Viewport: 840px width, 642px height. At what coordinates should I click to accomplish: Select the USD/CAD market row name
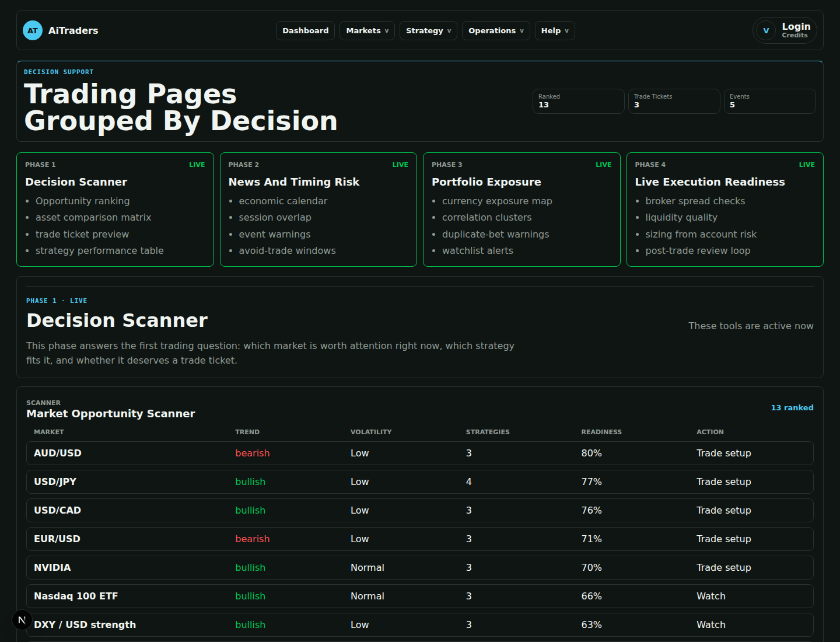(x=58, y=510)
